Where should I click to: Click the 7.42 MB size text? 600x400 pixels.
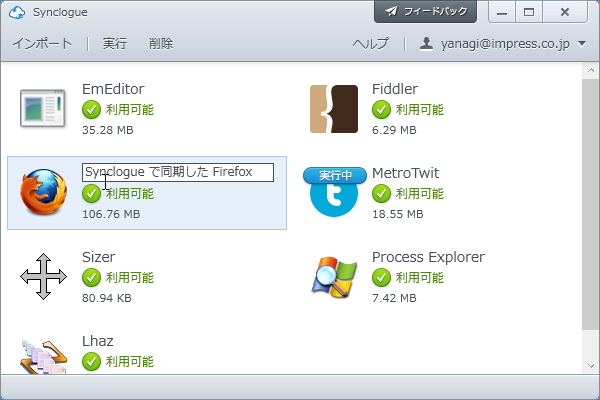pyautogui.click(x=394, y=298)
